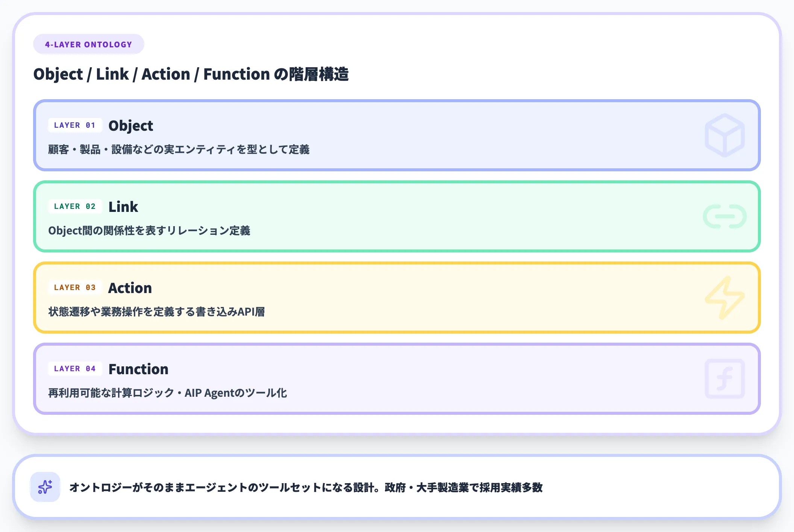
Task: Click the lightning bolt icon in Action layer
Action: pos(724,298)
